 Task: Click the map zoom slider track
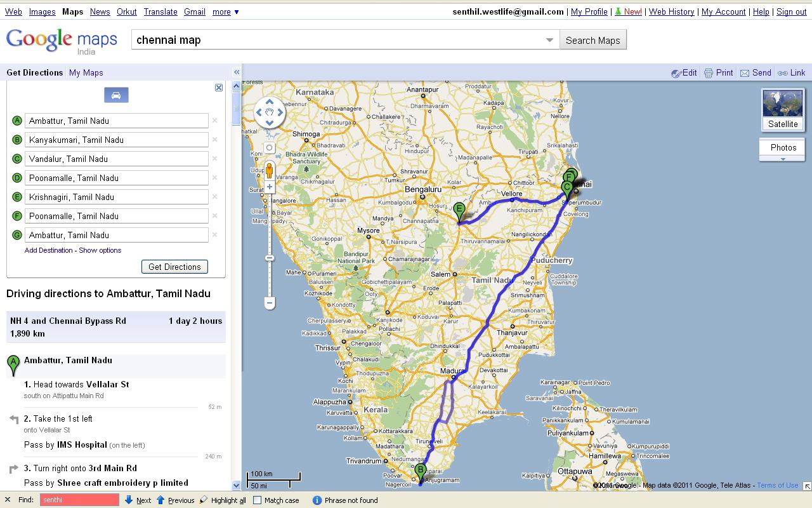(270, 244)
